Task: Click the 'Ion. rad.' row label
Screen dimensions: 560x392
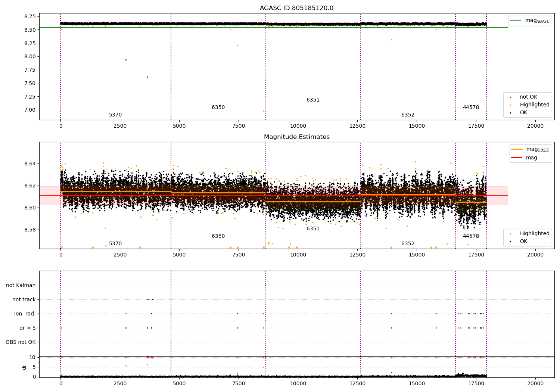Action: coord(25,314)
